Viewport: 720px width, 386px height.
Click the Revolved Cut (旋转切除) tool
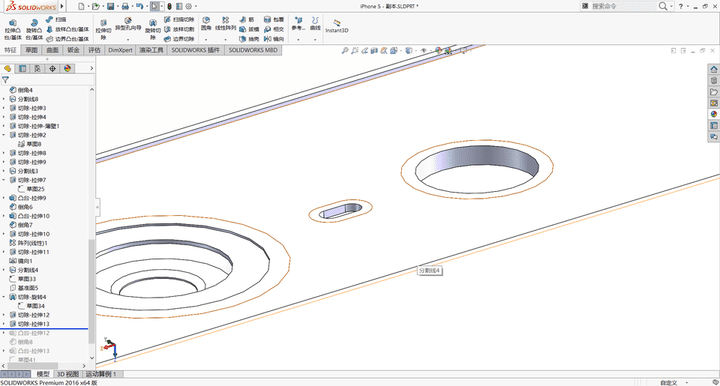point(153,30)
